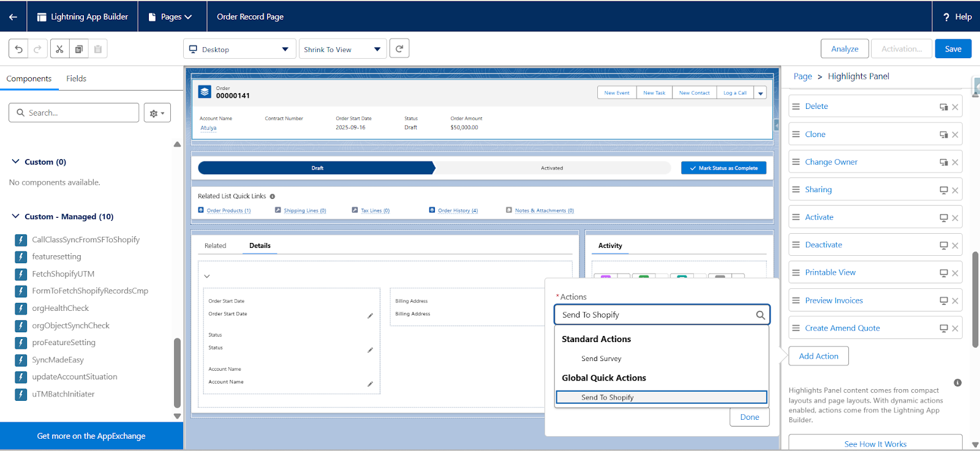Click the back arrow icon
Image resolution: width=980 pixels, height=451 pixels.
click(x=13, y=17)
